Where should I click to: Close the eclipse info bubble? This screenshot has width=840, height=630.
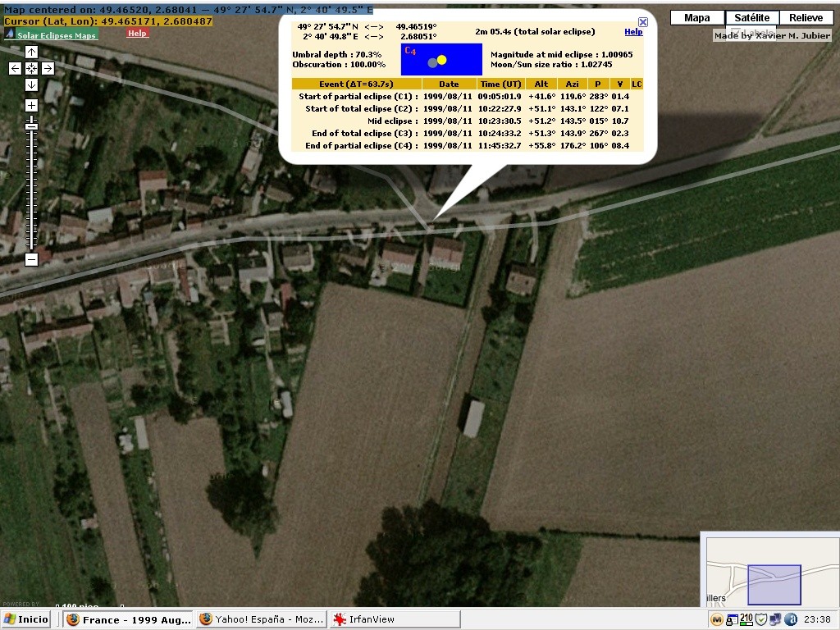(643, 23)
